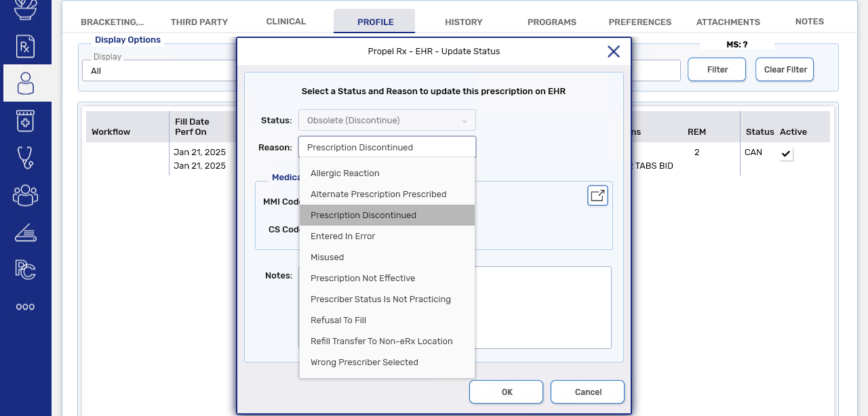868x416 pixels.
Task: Choose Entered In Error reason
Action: coord(342,236)
